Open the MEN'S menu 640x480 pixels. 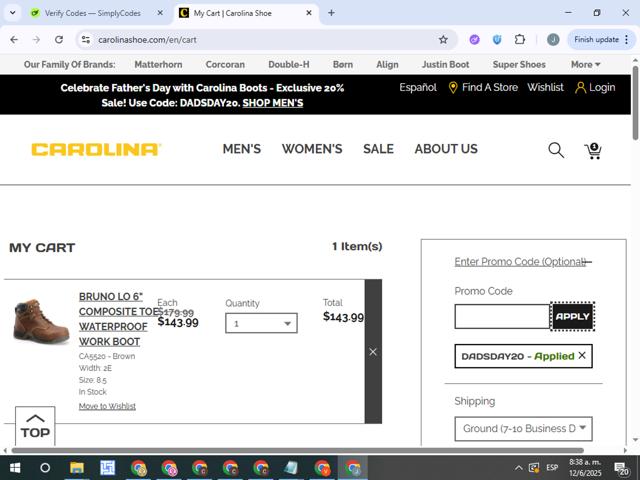tap(242, 149)
